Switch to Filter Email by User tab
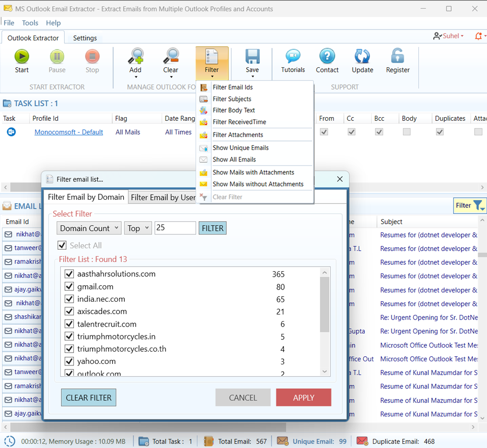 click(163, 197)
